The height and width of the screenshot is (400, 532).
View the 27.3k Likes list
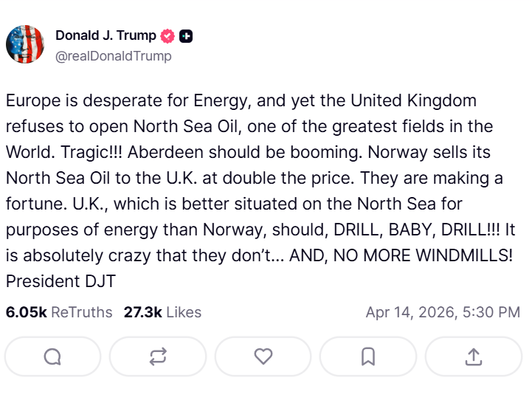point(162,312)
